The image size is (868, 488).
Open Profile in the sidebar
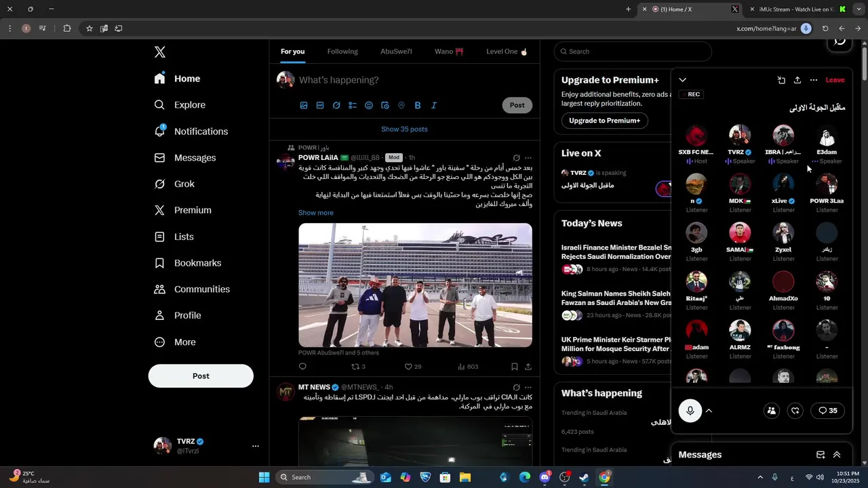click(178, 316)
